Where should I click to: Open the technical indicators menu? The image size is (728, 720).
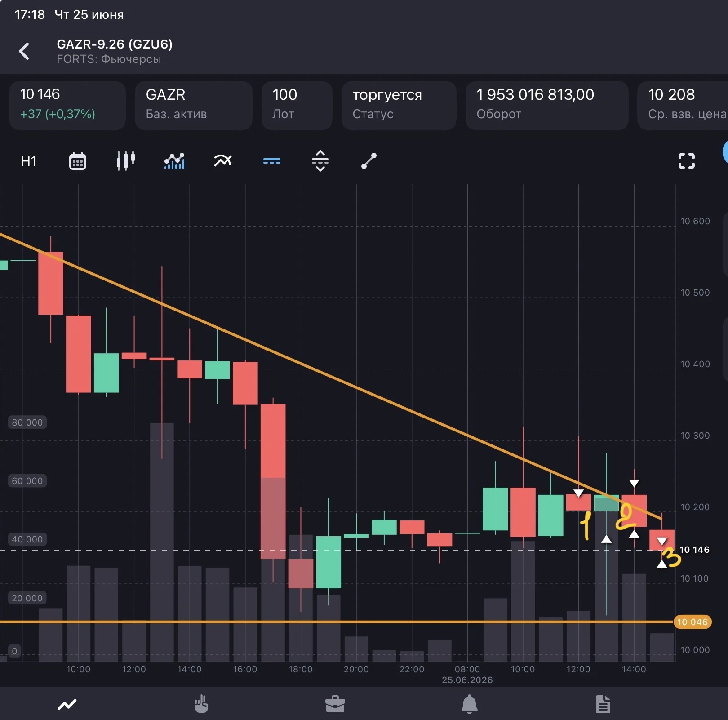click(x=223, y=160)
